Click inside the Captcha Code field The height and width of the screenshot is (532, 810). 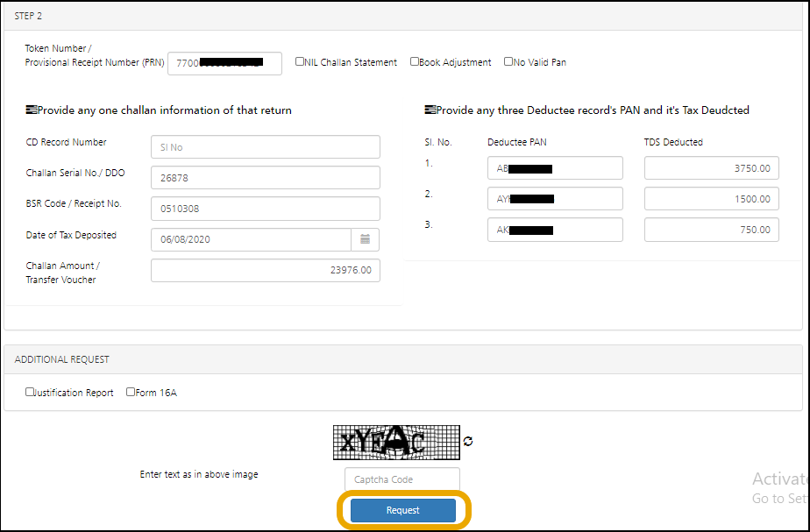click(401, 479)
